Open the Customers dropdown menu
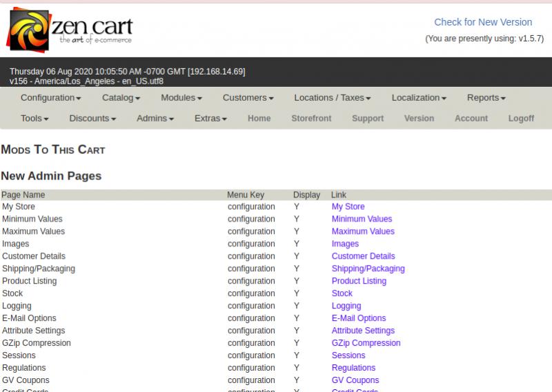Screen dimensions: 552x392 point(248,97)
